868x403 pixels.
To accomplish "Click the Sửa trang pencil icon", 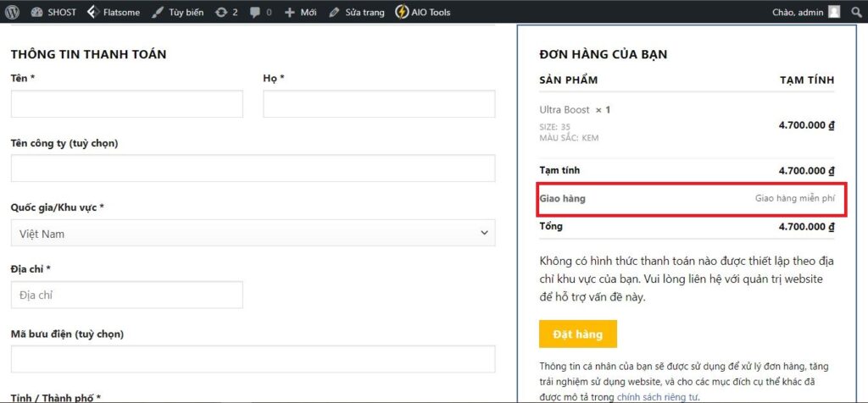I will [334, 13].
